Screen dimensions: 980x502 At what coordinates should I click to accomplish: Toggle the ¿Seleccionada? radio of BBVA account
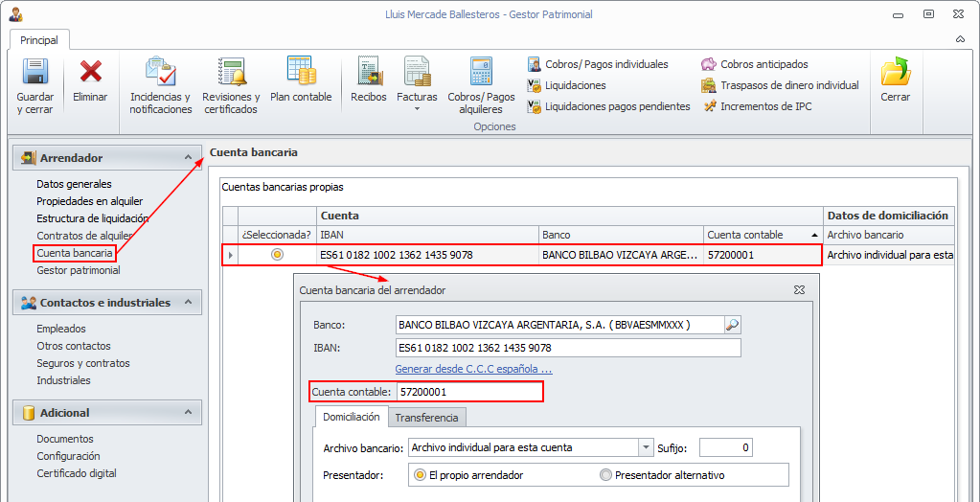click(278, 255)
